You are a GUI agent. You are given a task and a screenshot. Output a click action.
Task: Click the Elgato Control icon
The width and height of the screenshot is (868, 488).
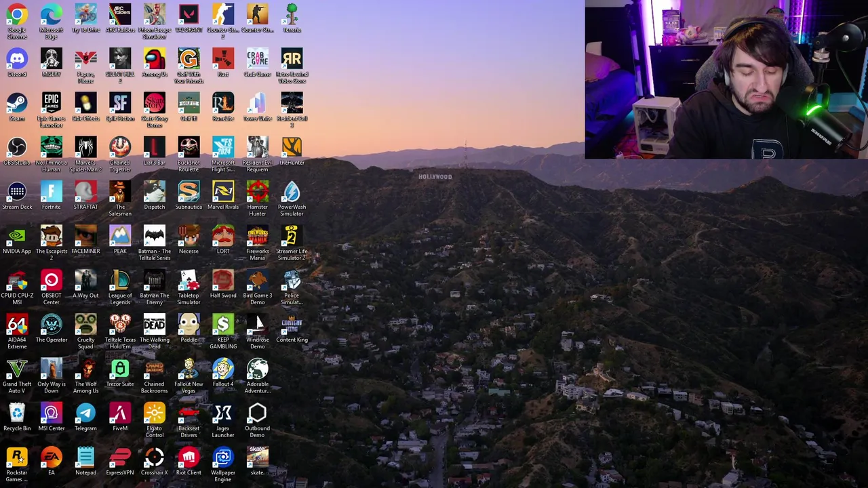pos(154,413)
